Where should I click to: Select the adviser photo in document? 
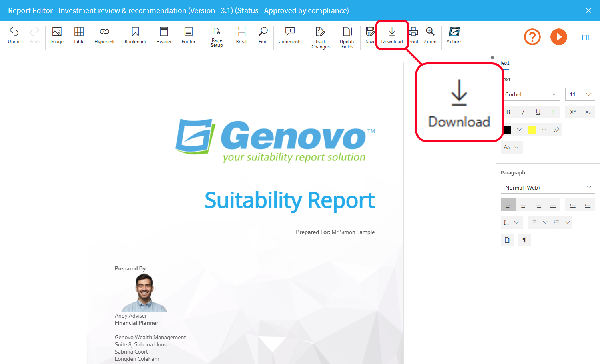[x=144, y=293]
